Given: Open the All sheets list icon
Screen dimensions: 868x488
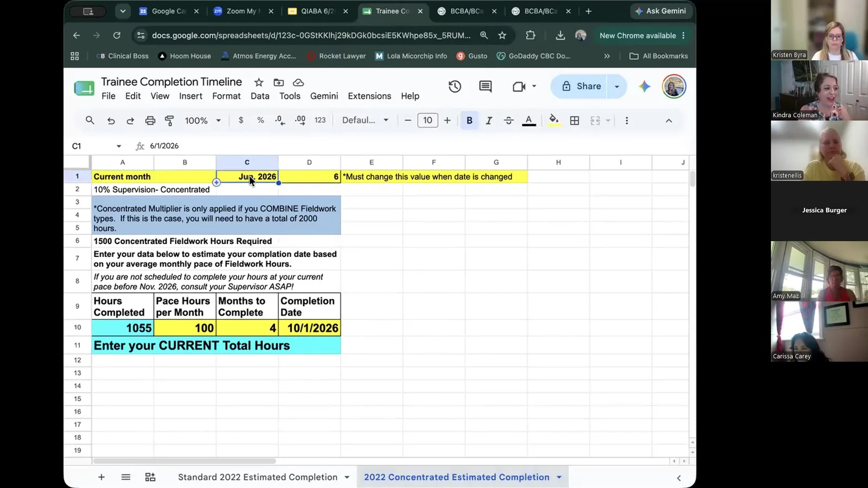Looking at the screenshot, I should [126, 477].
